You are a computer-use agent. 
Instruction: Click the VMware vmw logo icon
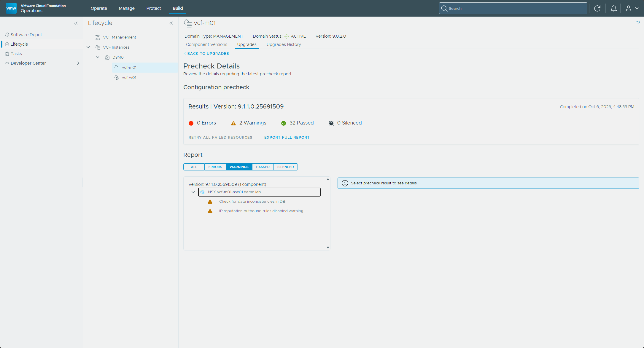[11, 8]
